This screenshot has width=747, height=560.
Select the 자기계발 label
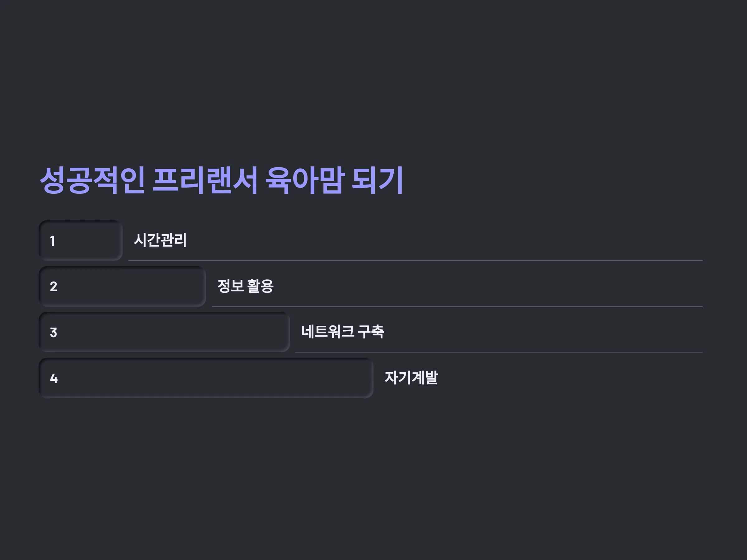tap(411, 377)
